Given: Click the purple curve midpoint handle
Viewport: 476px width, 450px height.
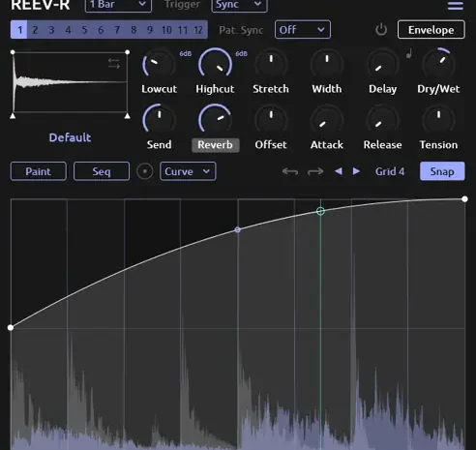Looking at the screenshot, I should [x=238, y=229].
